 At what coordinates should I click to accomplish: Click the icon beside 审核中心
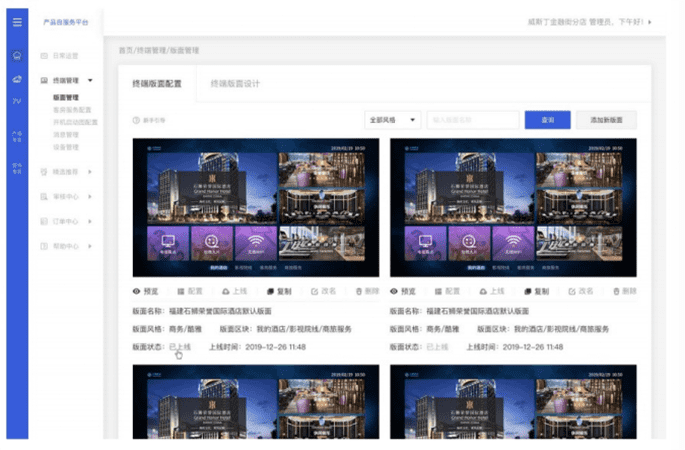[x=44, y=197]
